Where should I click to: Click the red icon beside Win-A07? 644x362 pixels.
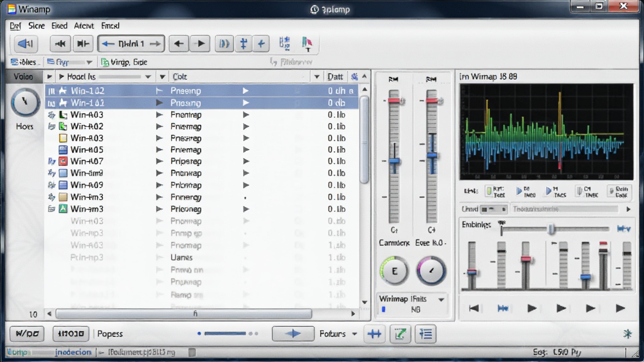click(63, 162)
